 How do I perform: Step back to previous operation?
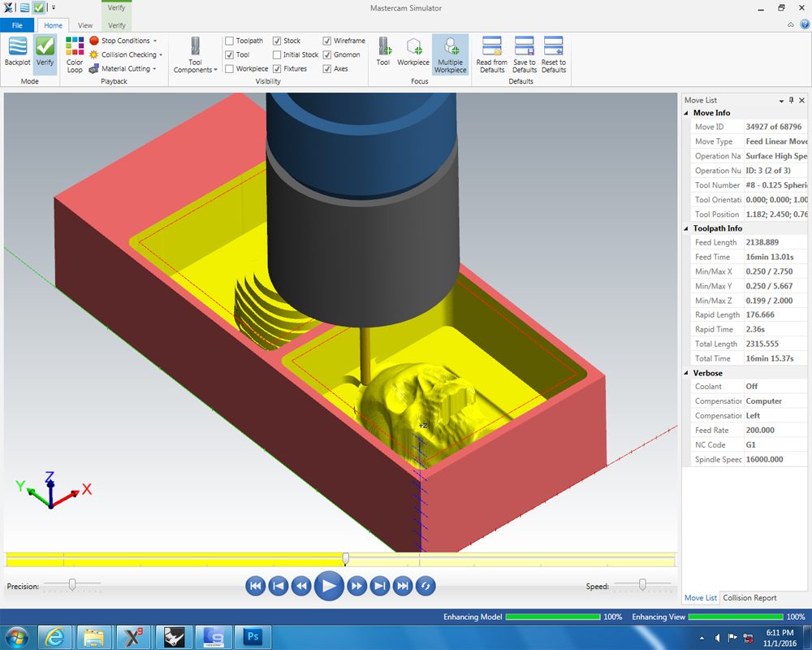(x=278, y=587)
